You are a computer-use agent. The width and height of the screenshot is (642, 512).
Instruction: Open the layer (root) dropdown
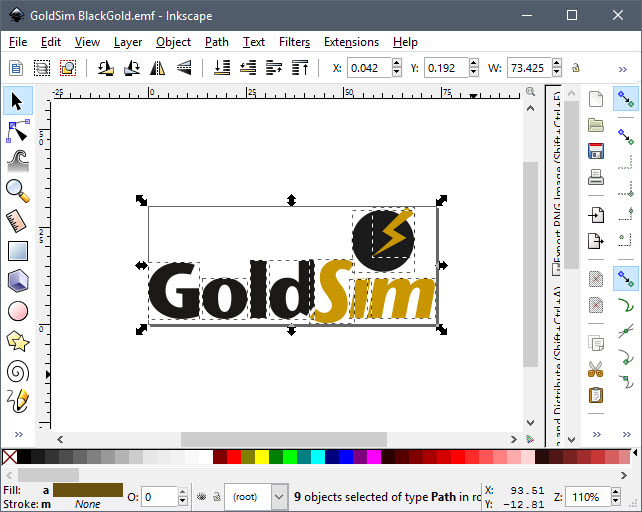coord(279,497)
